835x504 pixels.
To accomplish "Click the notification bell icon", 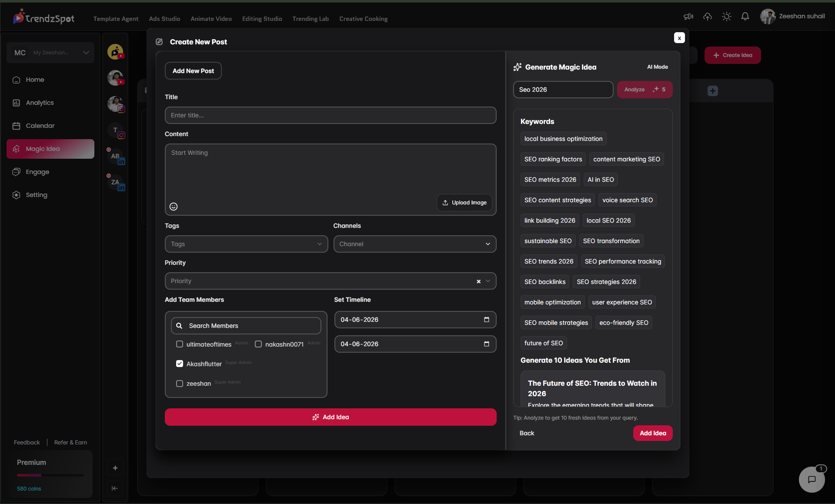I will click(x=745, y=17).
